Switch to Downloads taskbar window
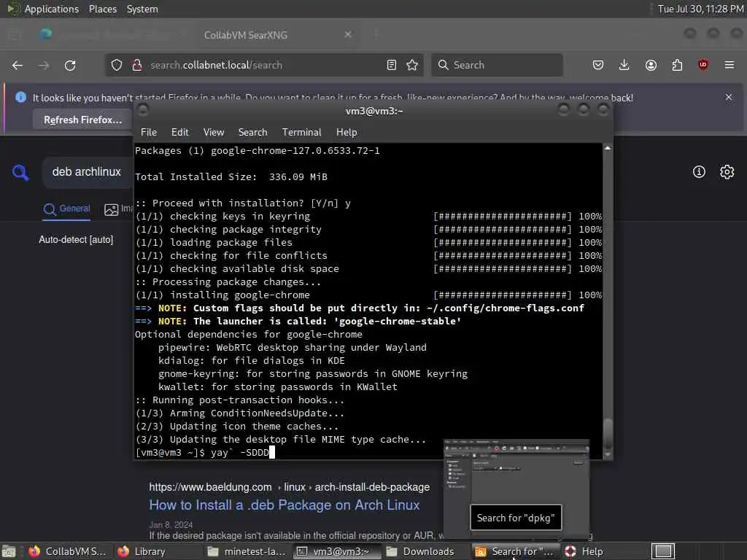This screenshot has height=560, width=747. click(420, 551)
